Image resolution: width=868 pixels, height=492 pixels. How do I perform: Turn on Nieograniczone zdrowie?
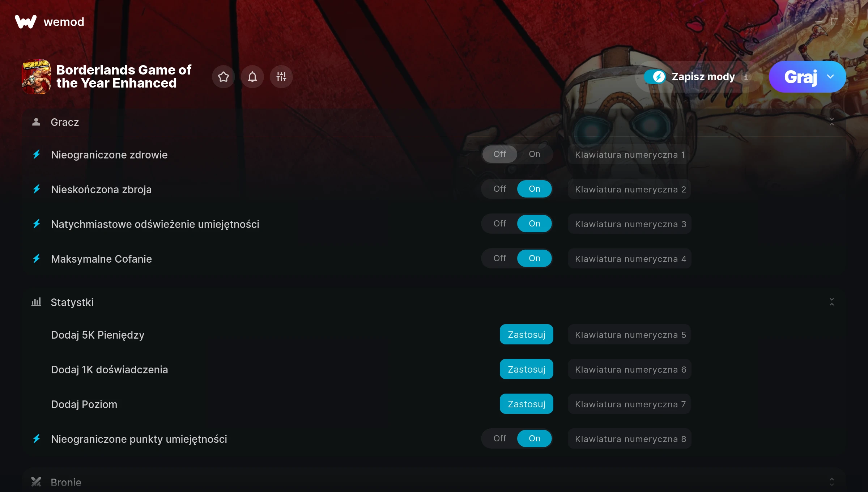pyautogui.click(x=535, y=154)
